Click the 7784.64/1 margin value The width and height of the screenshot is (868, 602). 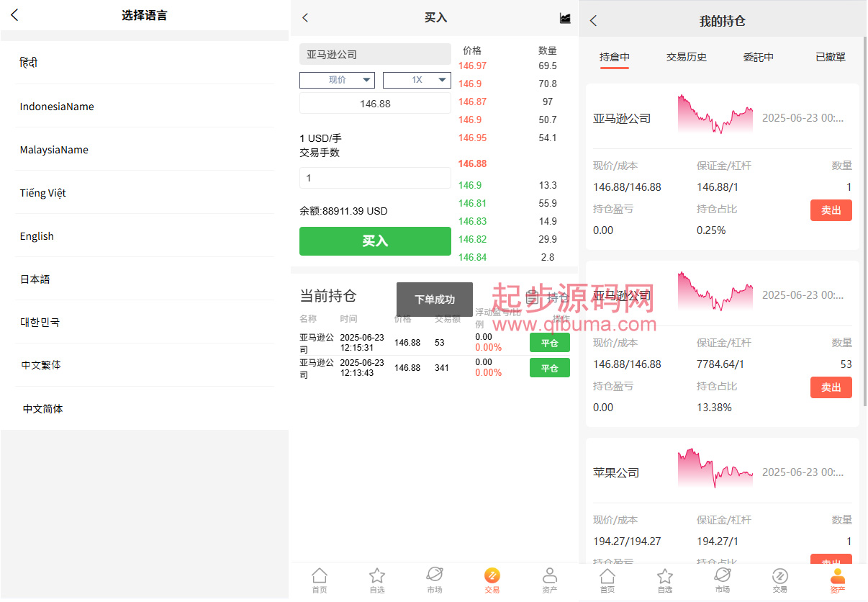point(720,364)
